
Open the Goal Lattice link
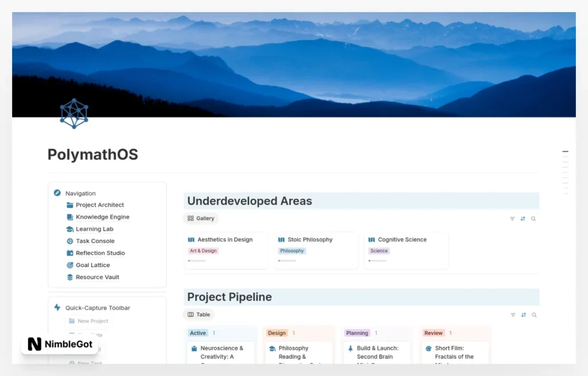coord(92,265)
